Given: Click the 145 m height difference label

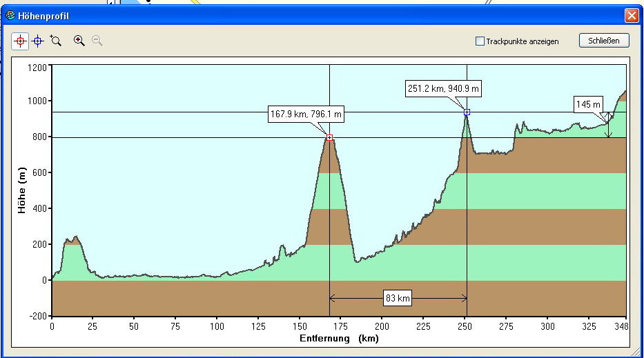Looking at the screenshot, I should pyautogui.click(x=589, y=104).
